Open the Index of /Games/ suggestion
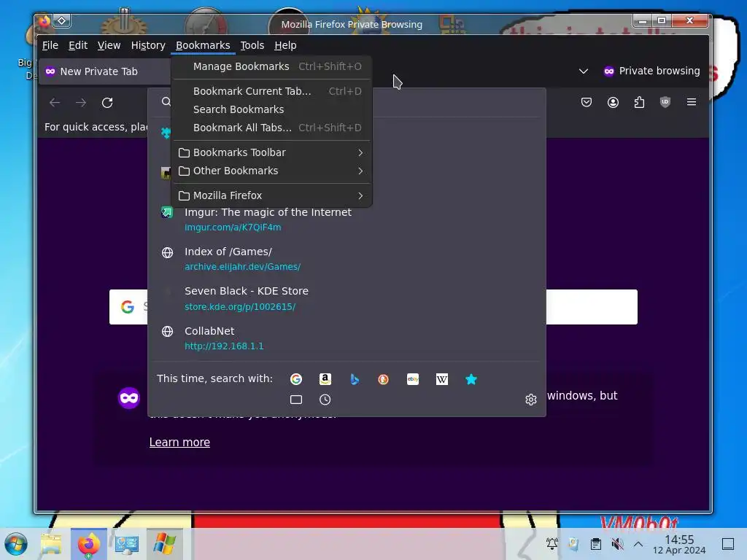Image resolution: width=747 pixels, height=560 pixels. tap(347, 259)
